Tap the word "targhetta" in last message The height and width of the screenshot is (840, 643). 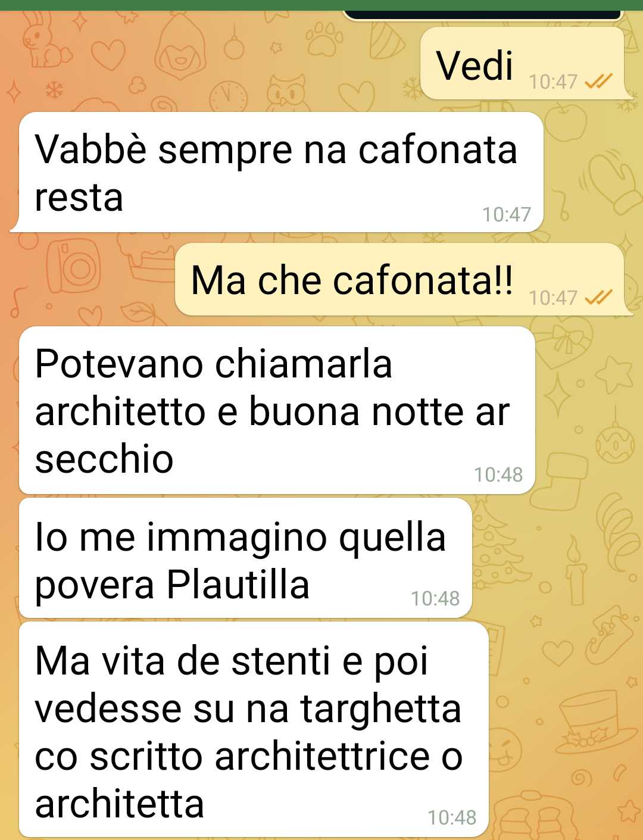coord(380,710)
